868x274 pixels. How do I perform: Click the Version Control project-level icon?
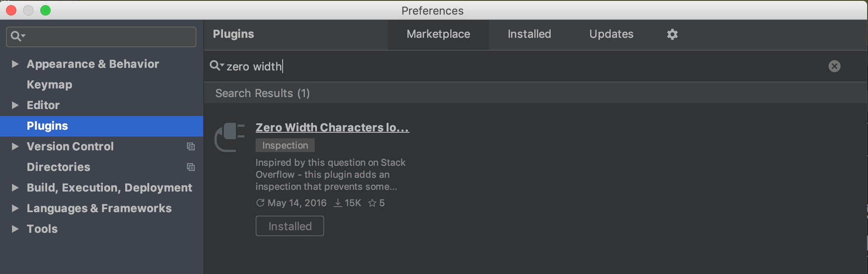(x=191, y=147)
